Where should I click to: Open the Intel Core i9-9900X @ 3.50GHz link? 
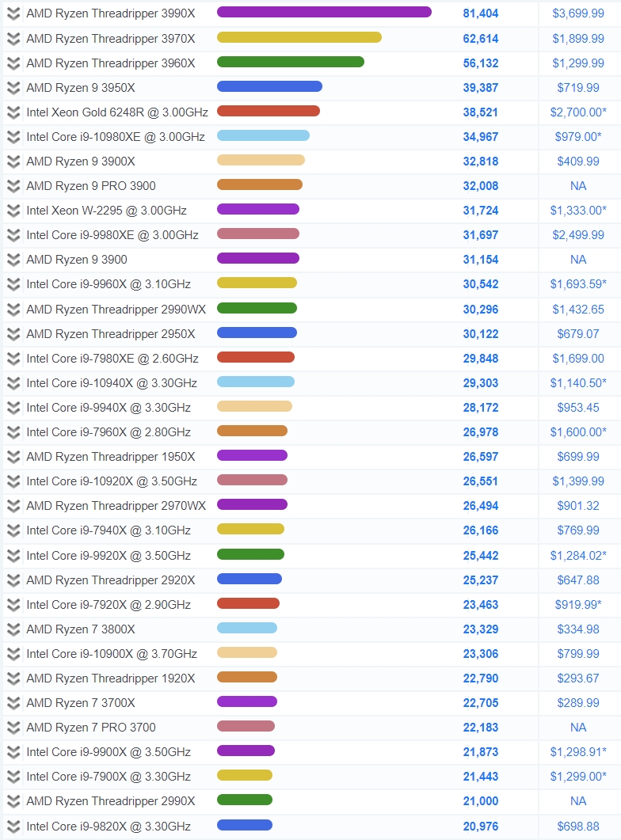109,752
